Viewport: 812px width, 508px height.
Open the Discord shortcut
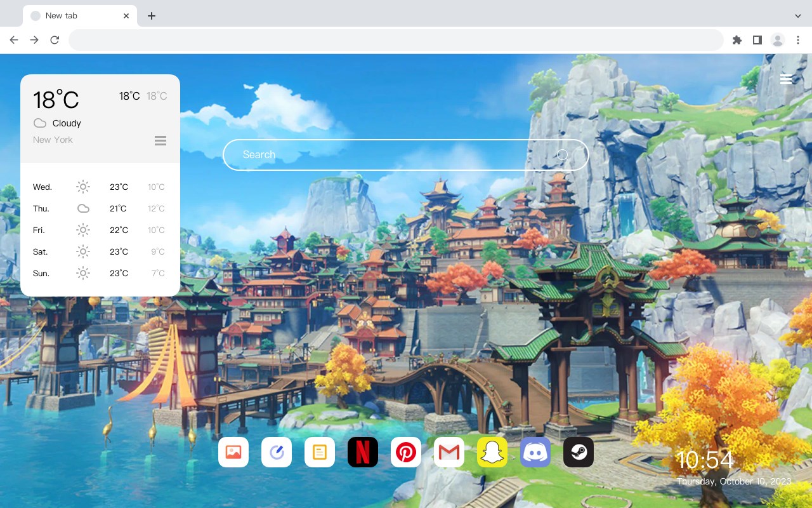coord(535,452)
